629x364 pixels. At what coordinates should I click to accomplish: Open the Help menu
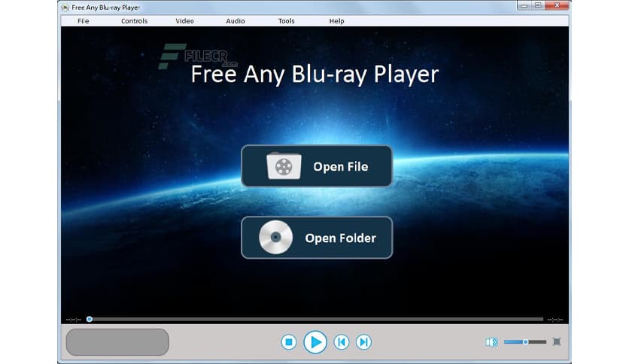336,21
